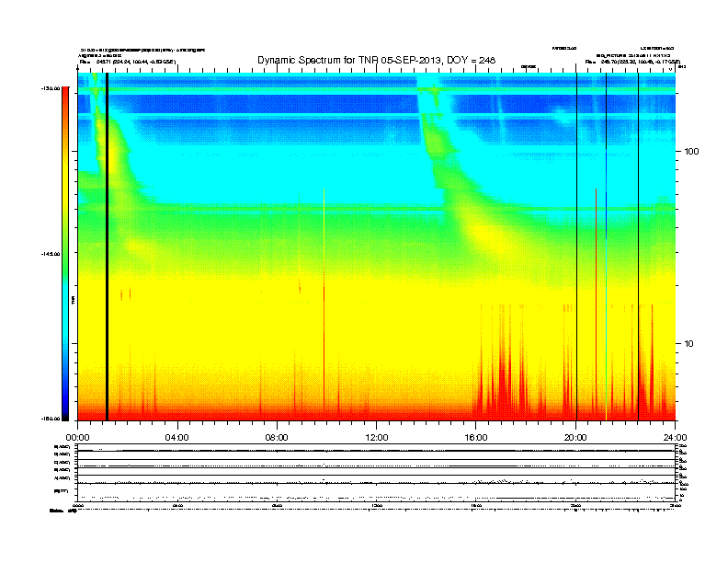Click the 12:00 time axis label
The height and width of the screenshot is (563, 728).
[377, 438]
